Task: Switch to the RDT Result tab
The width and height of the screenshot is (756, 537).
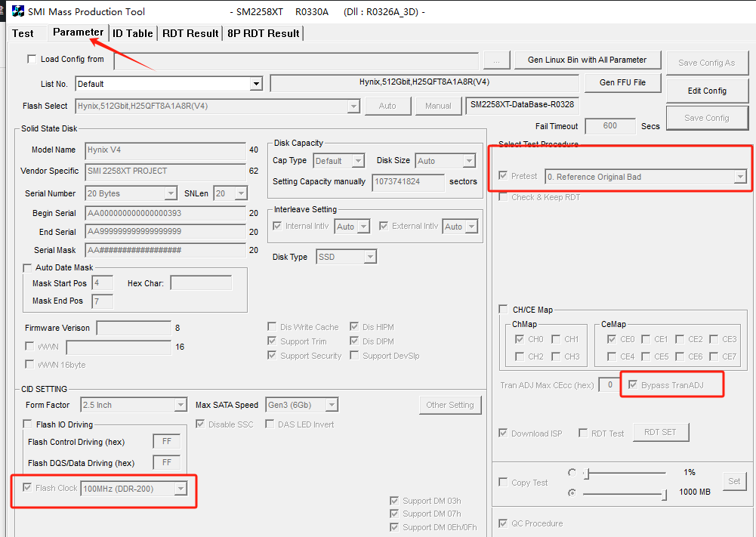Action: pos(190,33)
